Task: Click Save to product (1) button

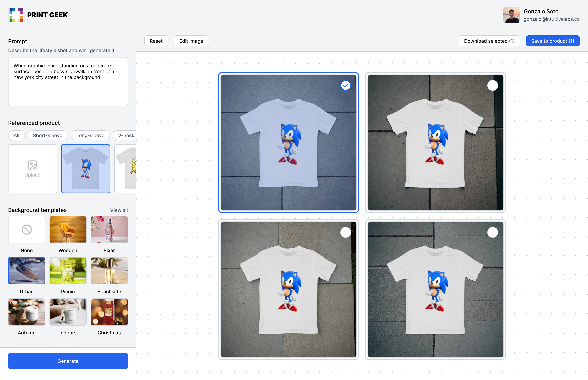Action: point(552,41)
